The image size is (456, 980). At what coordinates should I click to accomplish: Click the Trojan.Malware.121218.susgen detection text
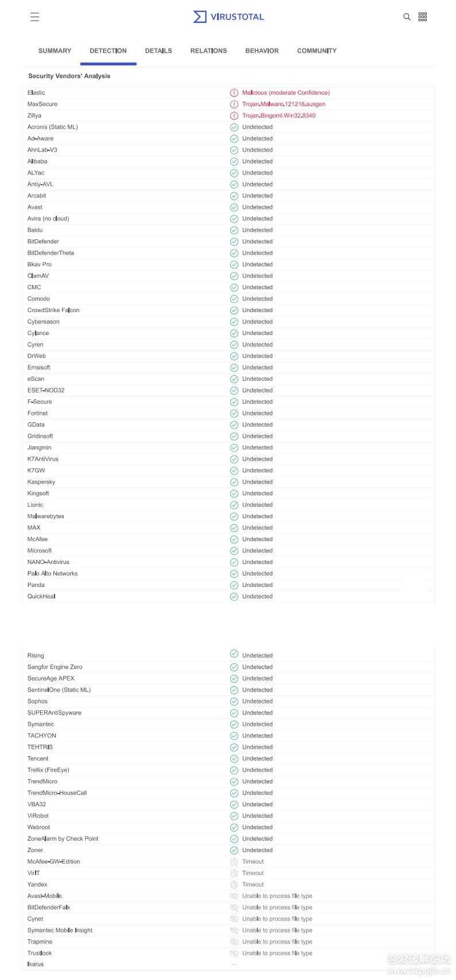coord(284,104)
